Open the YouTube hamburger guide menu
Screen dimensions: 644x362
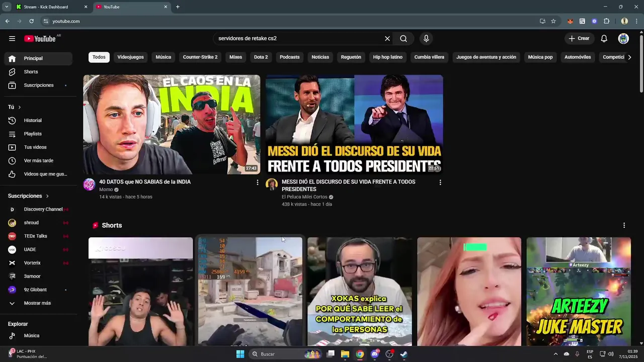12,39
